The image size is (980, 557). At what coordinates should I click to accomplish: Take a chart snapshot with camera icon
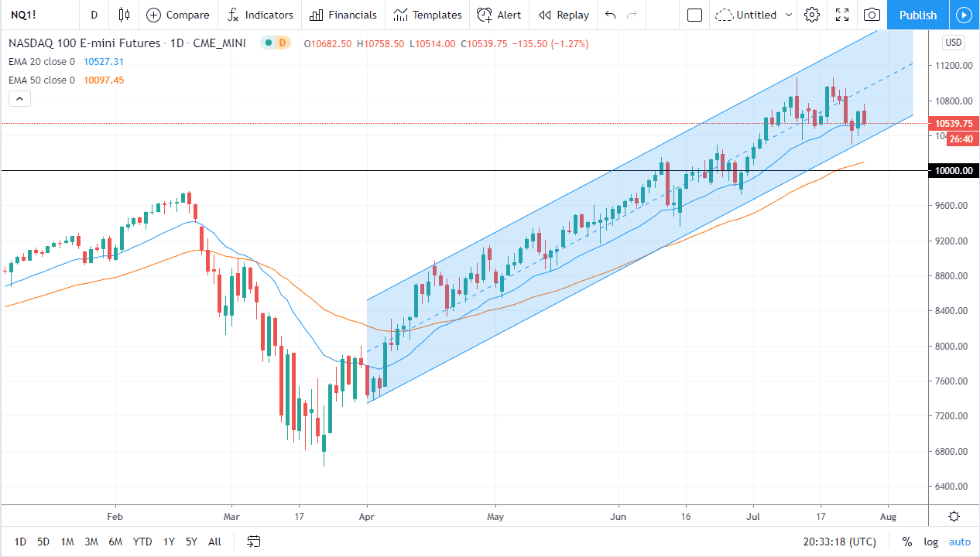pos(872,15)
